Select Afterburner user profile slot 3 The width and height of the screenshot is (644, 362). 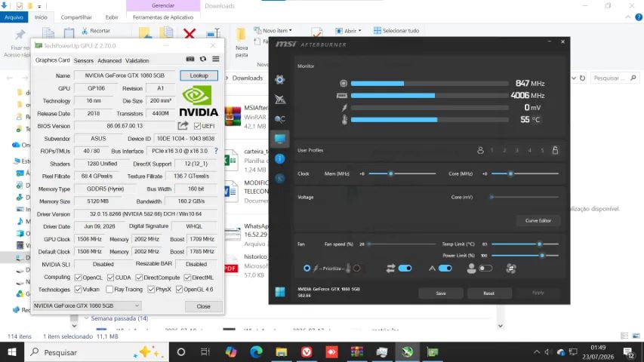(517, 151)
